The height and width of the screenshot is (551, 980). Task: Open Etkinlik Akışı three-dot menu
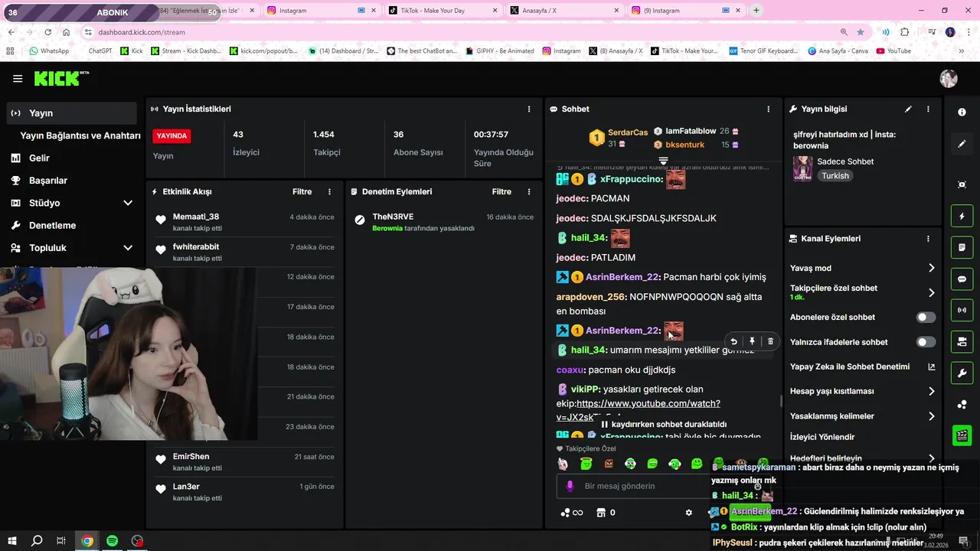[330, 191]
